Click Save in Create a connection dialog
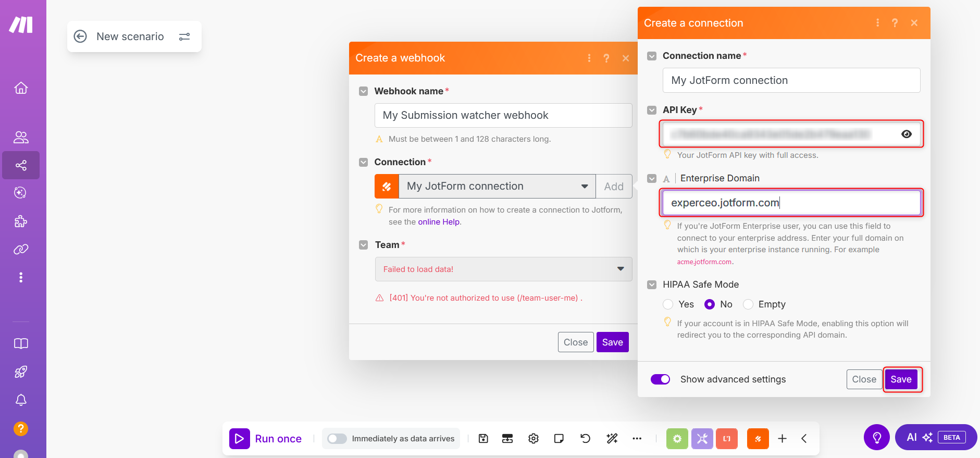Screen dimensions: 980x458 tap(901, 379)
